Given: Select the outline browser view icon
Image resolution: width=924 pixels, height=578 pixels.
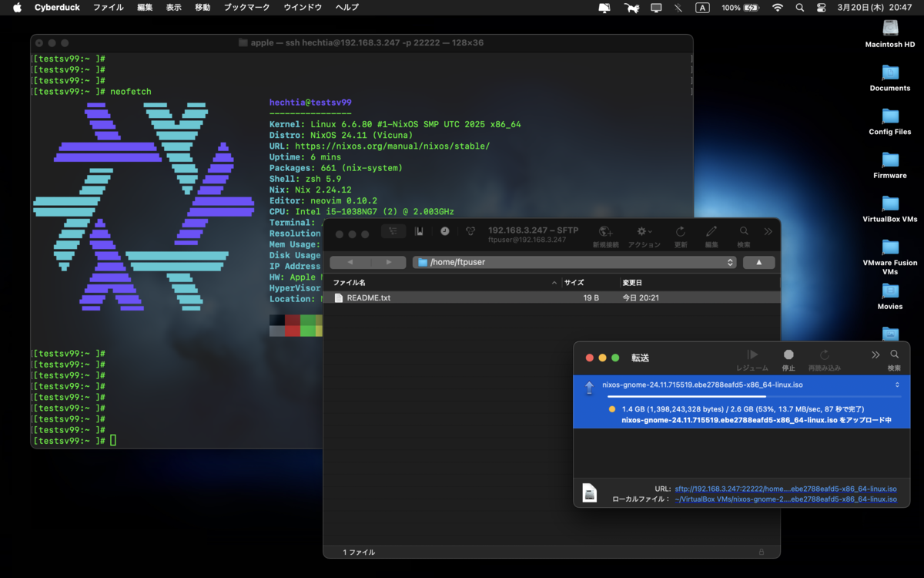Looking at the screenshot, I should coord(393,231).
